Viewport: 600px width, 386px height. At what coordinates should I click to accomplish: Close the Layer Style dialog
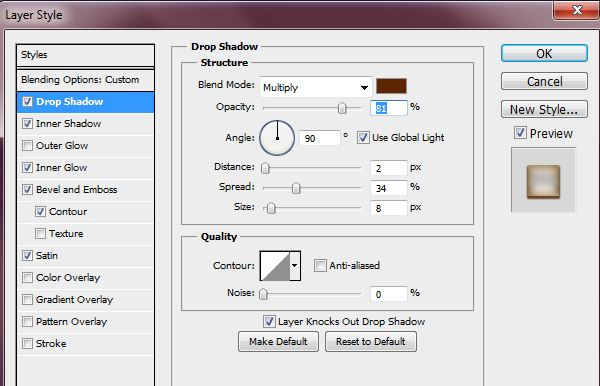pos(576,10)
